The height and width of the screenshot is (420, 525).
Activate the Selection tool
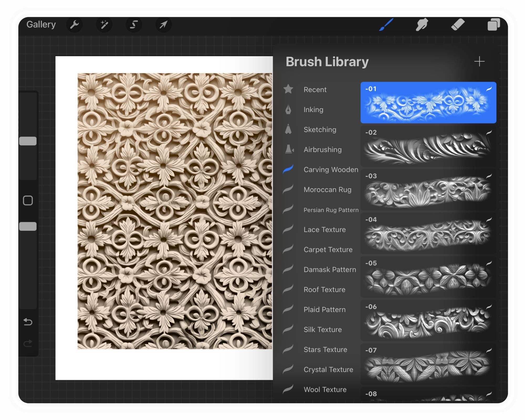click(x=134, y=24)
